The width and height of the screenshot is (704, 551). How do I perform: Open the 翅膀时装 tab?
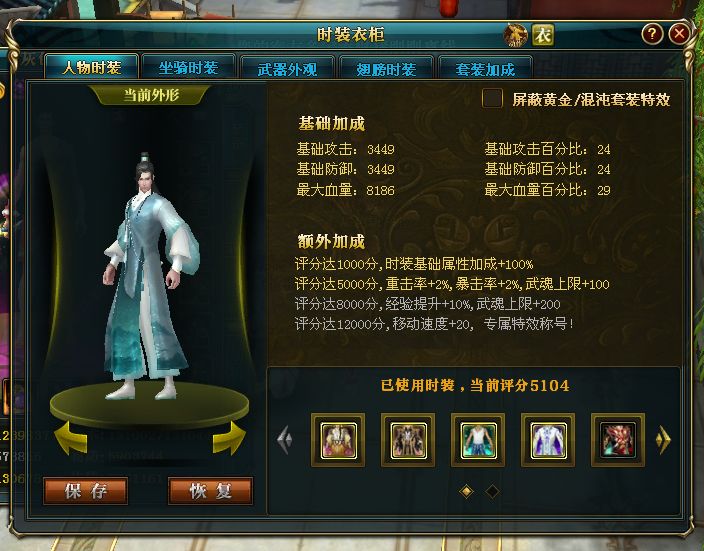pyautogui.click(x=386, y=69)
